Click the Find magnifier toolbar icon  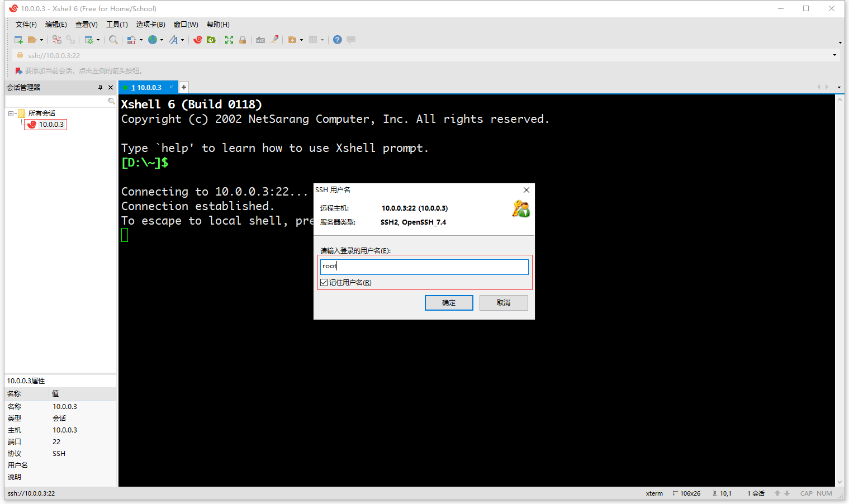[x=113, y=40]
